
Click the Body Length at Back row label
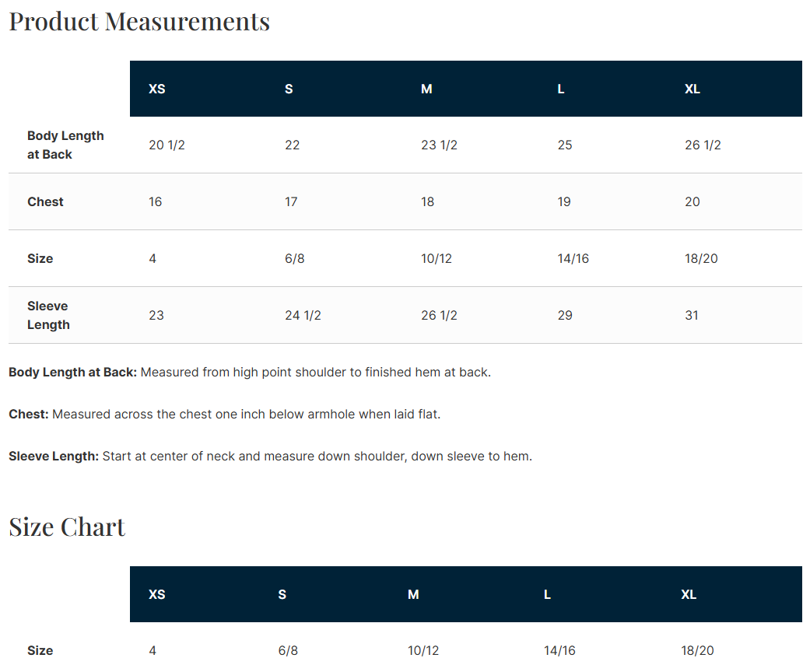pos(65,145)
